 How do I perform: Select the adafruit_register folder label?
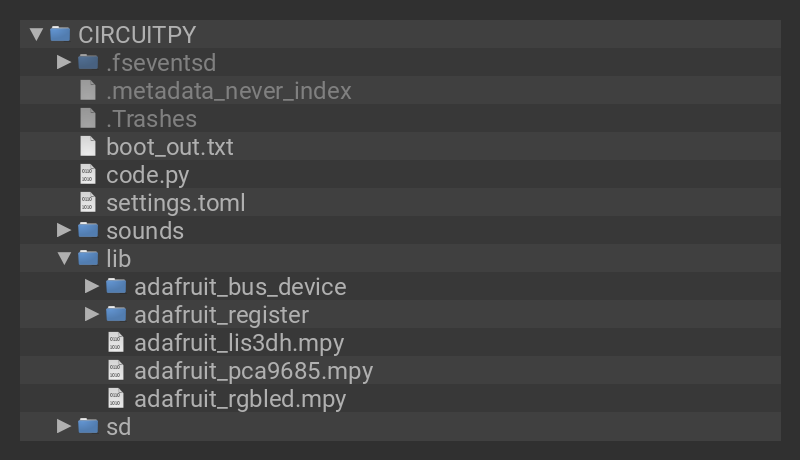coord(221,314)
